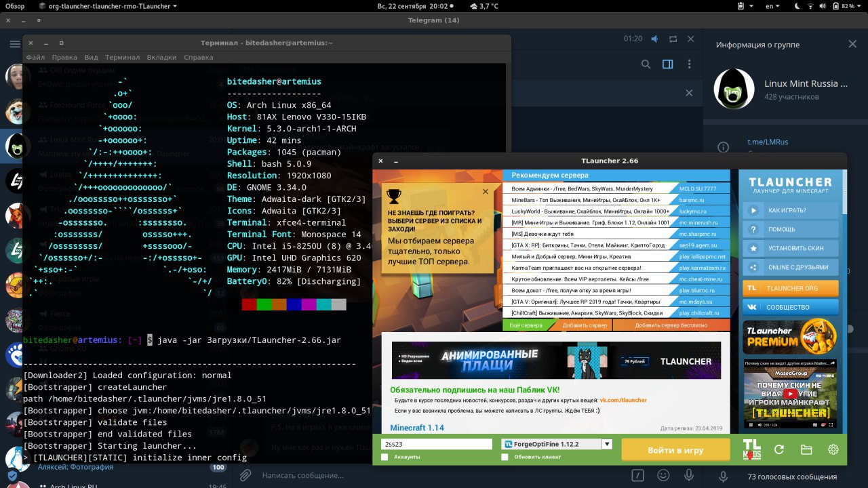This screenshot has width=868, height=488.
Task: Close the Telegram audio player bar
Action: 690,39
